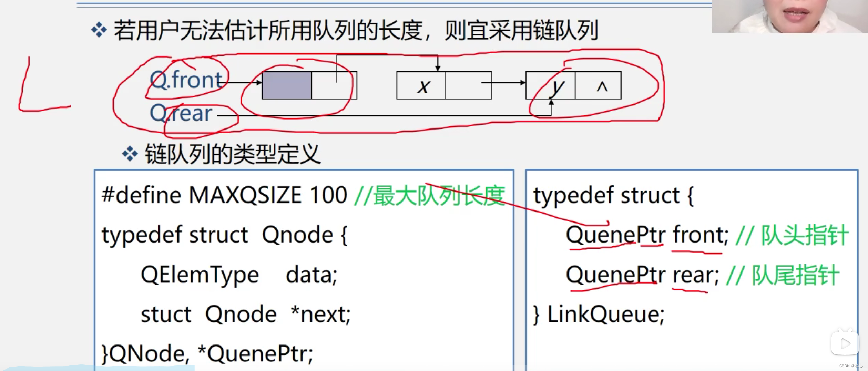Click the lecturer webcam thumbnail
This screenshot has height=371, width=868.
click(790, 17)
